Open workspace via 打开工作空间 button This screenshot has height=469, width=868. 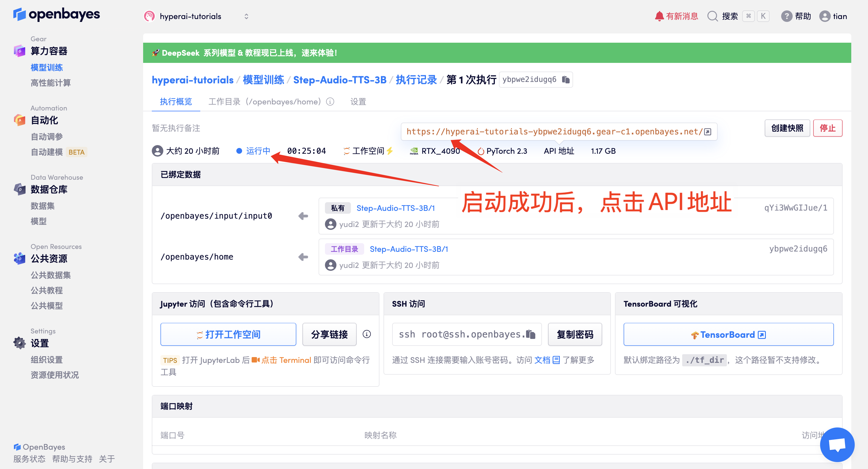coord(228,334)
